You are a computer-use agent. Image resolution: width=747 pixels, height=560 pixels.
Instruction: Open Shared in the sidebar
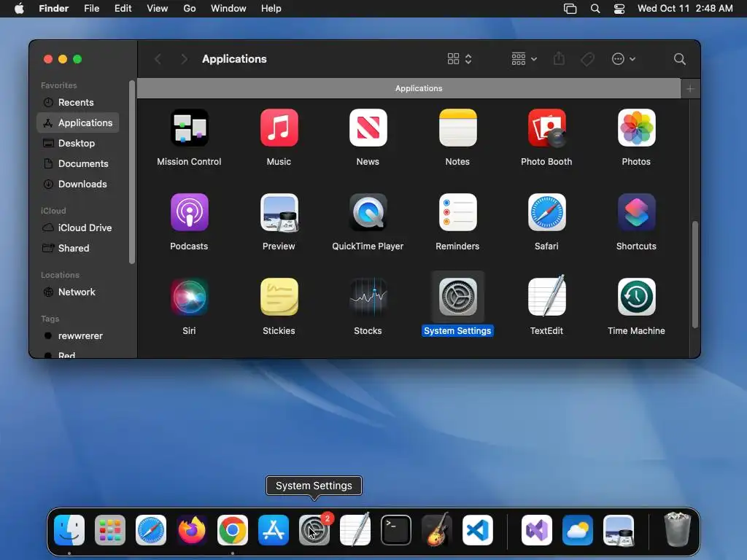[x=77, y=248]
